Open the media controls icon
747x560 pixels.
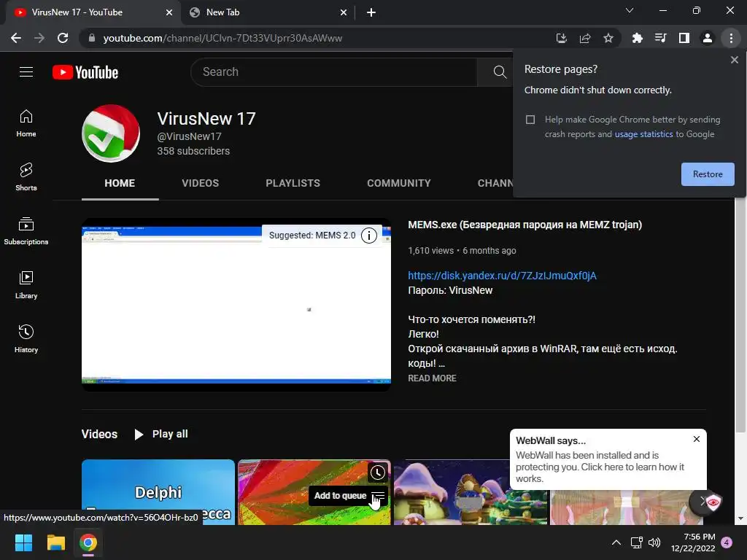click(x=660, y=38)
